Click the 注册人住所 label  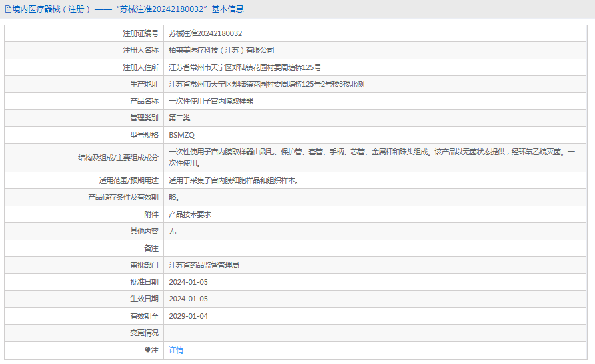[x=141, y=67]
